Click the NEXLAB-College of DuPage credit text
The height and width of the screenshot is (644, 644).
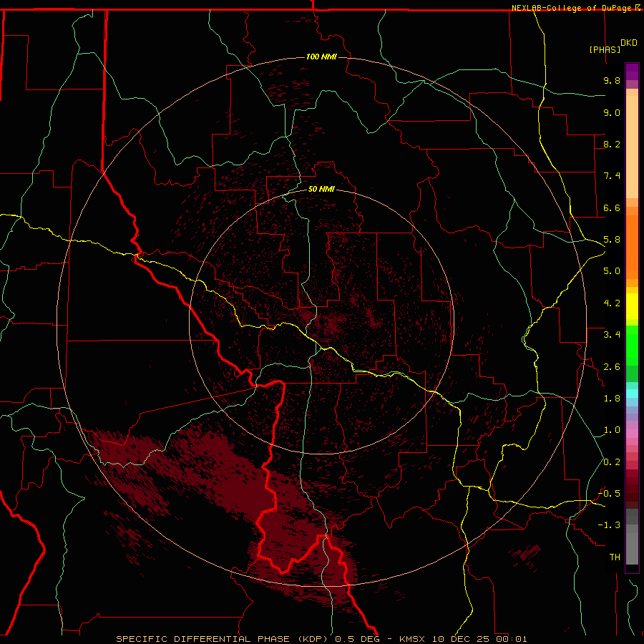572,8
